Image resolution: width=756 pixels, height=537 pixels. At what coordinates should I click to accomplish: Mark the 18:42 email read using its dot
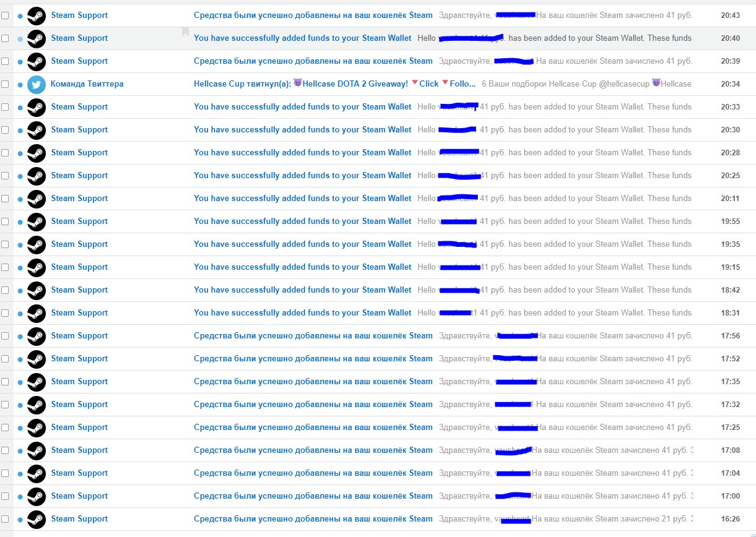(x=20, y=290)
